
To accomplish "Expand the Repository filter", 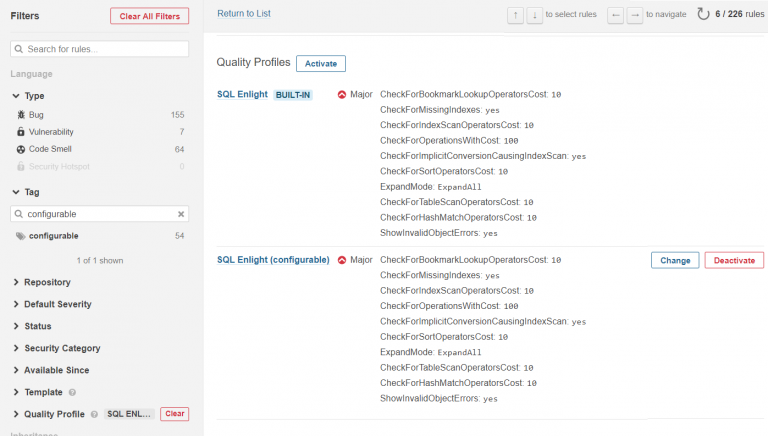I will click(x=16, y=282).
